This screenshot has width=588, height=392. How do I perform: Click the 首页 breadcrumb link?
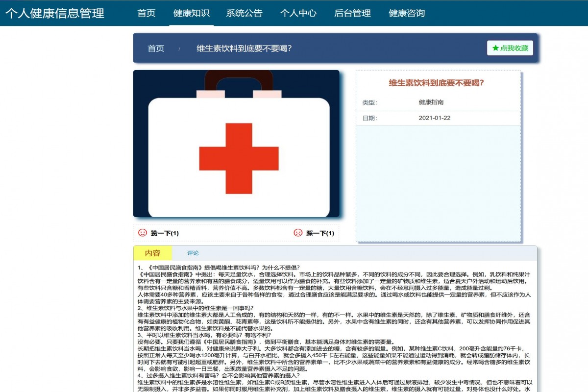point(156,49)
